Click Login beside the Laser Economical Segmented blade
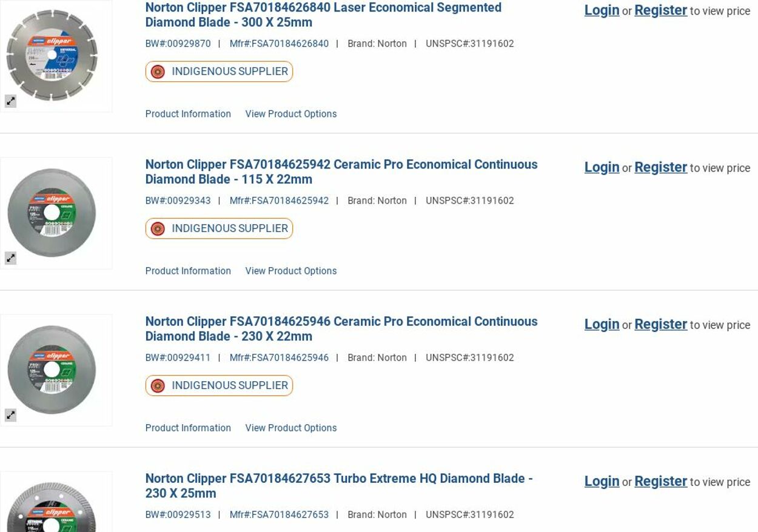758x532 pixels. 602,10
